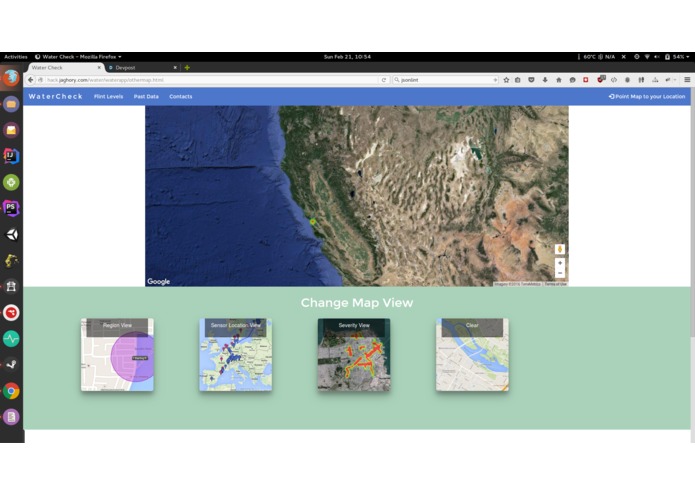Open the search engine dropdown by jsonlint
The width and height of the screenshot is (695, 494).
click(x=397, y=80)
